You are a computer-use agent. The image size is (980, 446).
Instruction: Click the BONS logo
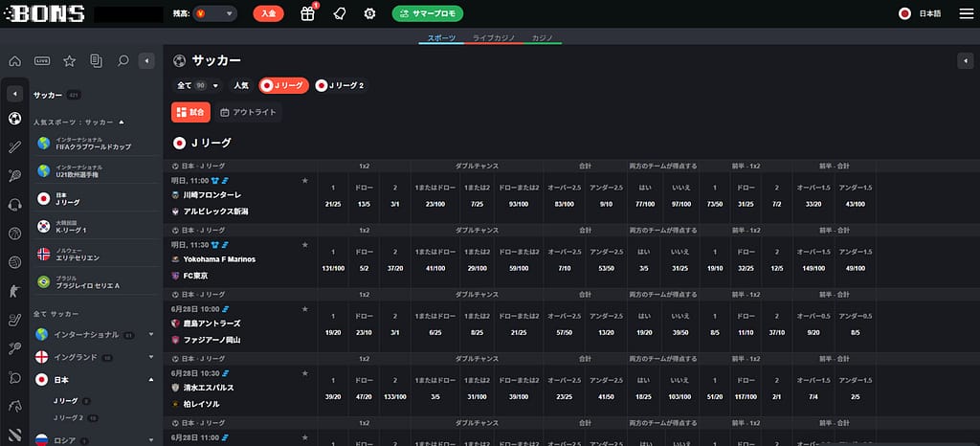pyautogui.click(x=44, y=13)
